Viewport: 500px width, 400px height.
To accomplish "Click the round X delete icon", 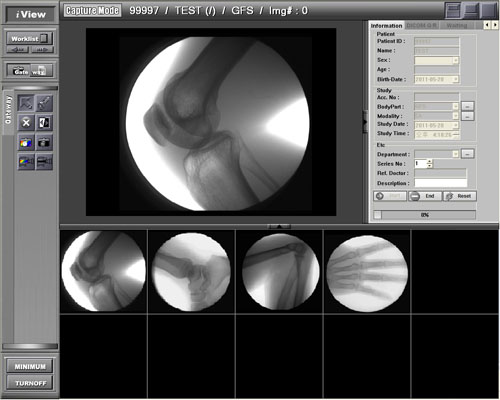I will (26, 122).
